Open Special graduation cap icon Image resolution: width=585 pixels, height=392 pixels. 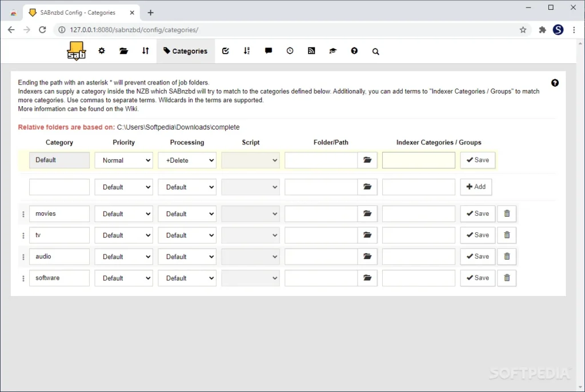pyautogui.click(x=333, y=51)
